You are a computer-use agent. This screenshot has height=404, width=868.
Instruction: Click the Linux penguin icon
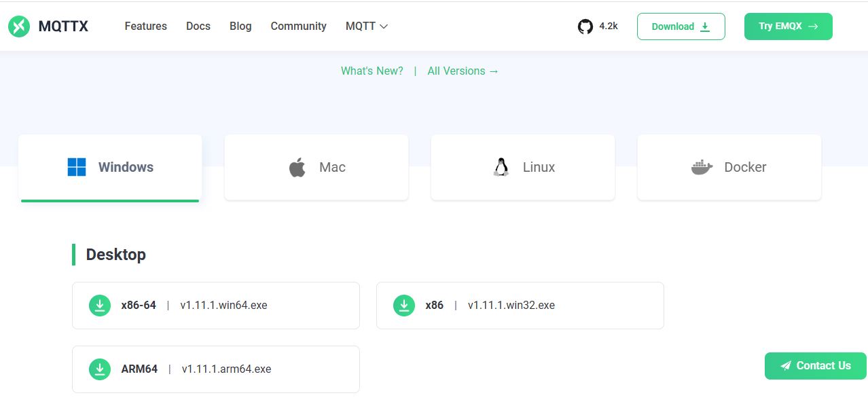501,167
